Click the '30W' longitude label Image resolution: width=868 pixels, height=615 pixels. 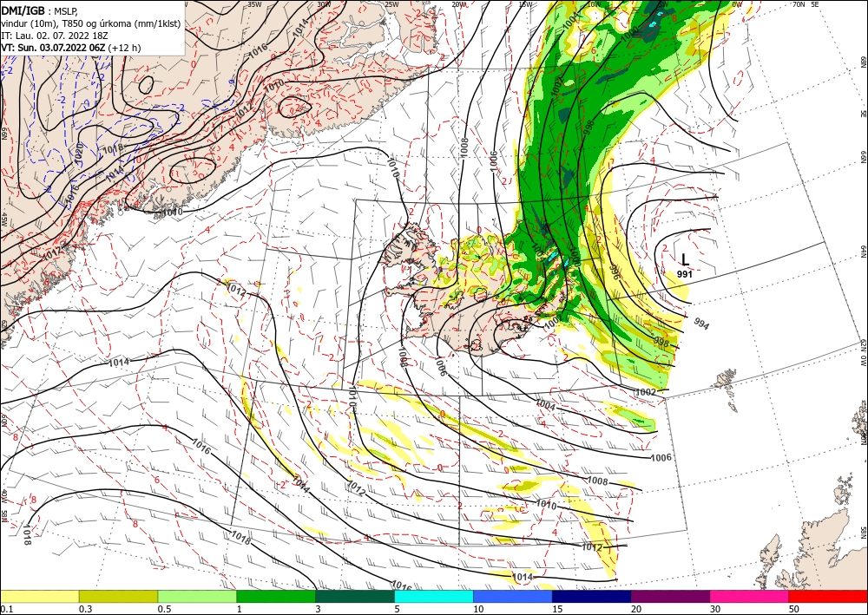pyautogui.click(x=324, y=3)
